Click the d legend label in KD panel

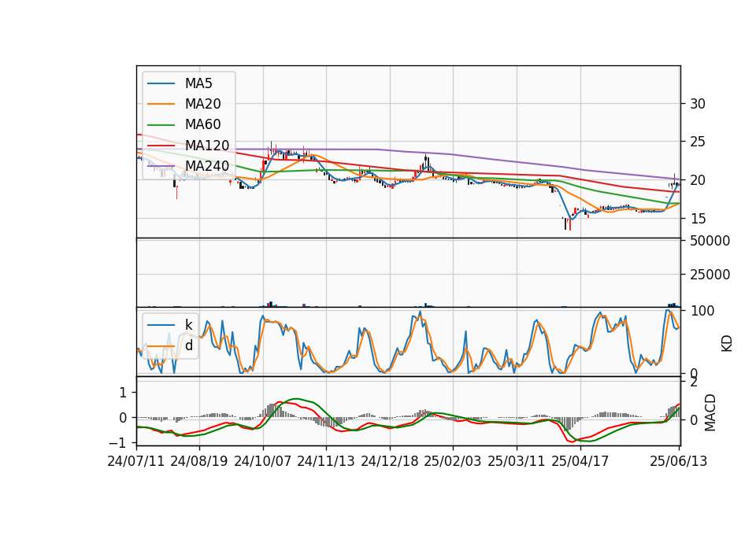pos(189,345)
